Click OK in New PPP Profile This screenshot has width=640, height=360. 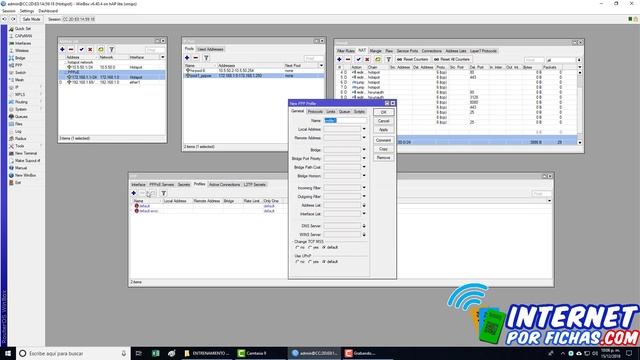tap(383, 112)
